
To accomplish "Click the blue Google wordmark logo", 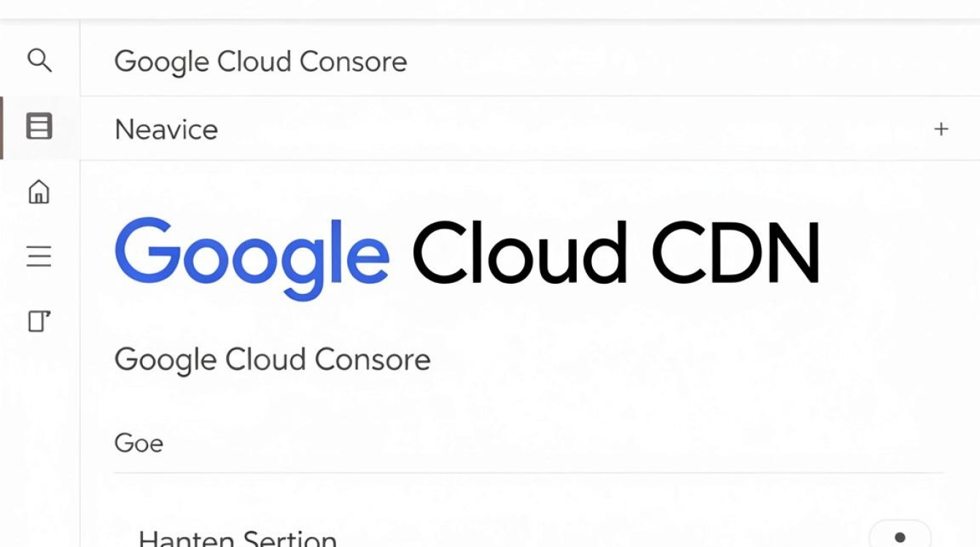I will (x=252, y=258).
